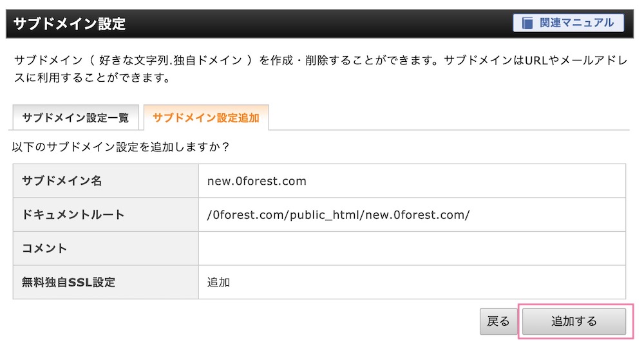Click the subdomain description paragraph text
The image size is (644, 347).
(x=320, y=69)
